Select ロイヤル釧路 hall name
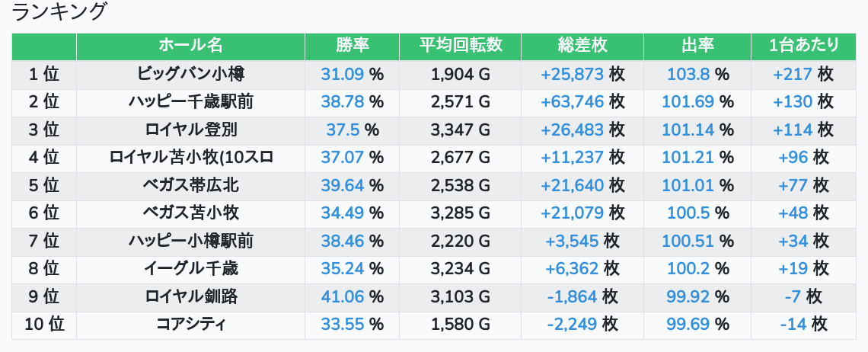Screen dimensions: 868x352 coord(190,297)
